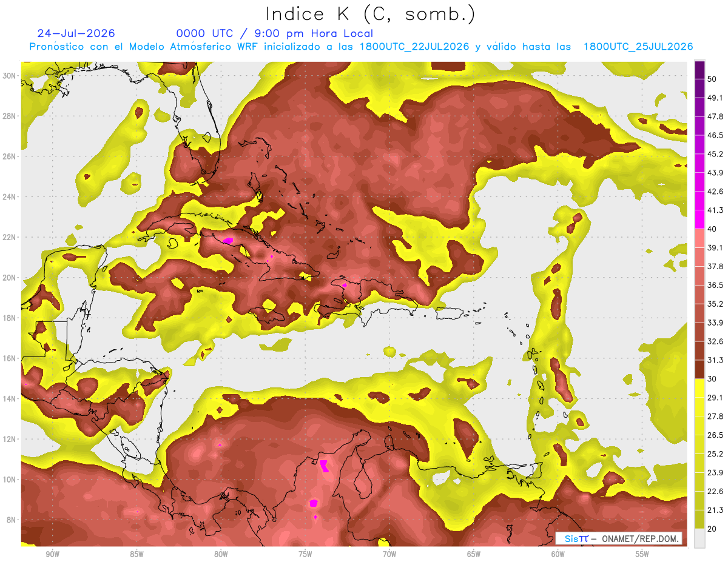The width and height of the screenshot is (728, 562).
Task: Select the '55W' longitude label
Action: click(x=642, y=555)
